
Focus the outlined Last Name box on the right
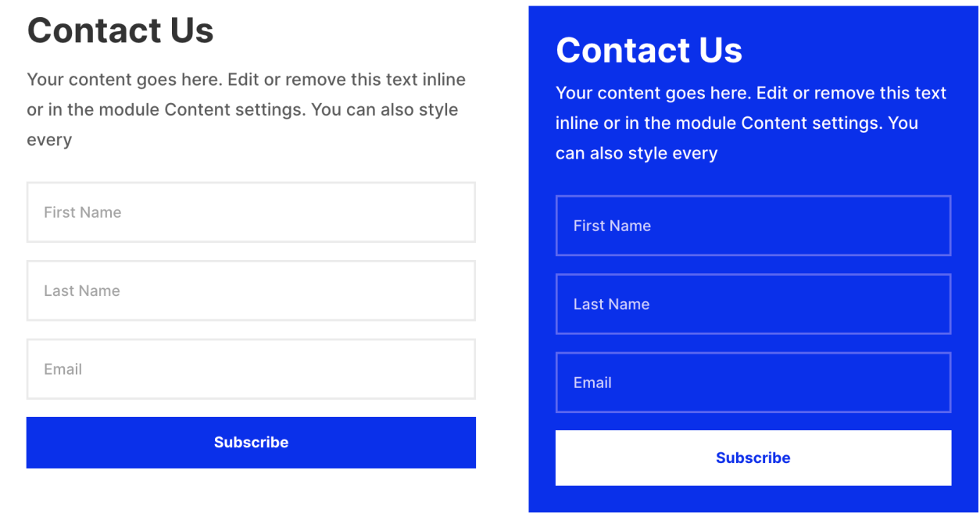click(x=753, y=304)
